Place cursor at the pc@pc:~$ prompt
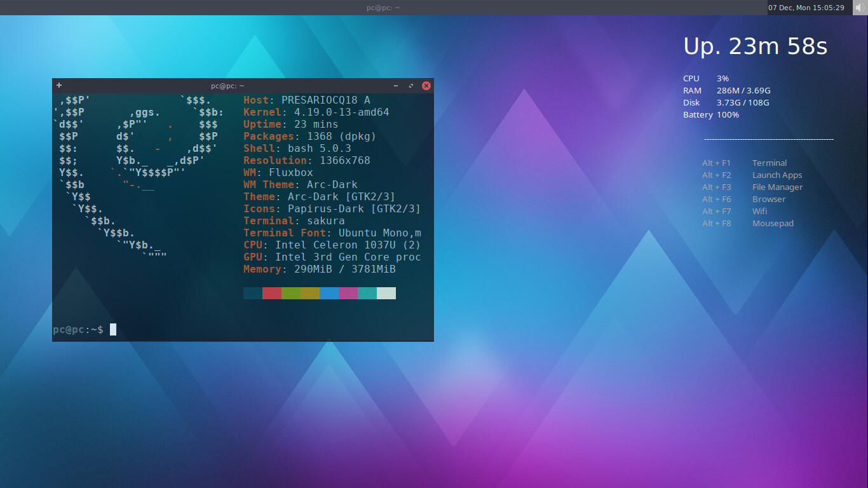Image resolution: width=868 pixels, height=488 pixels. 113,329
